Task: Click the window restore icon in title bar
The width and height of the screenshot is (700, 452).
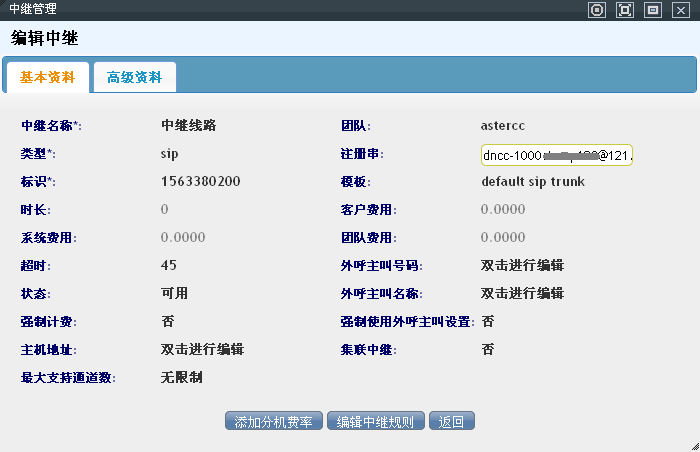Action: (653, 10)
